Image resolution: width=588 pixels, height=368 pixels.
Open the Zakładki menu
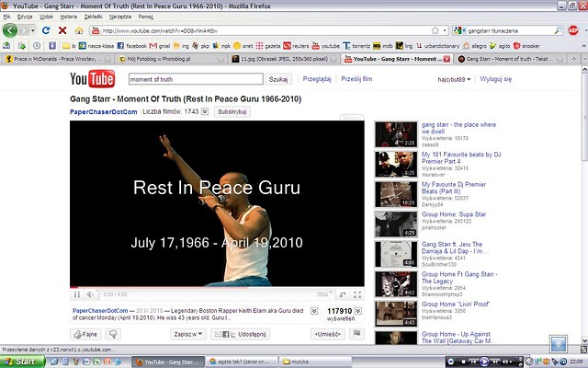pos(94,17)
